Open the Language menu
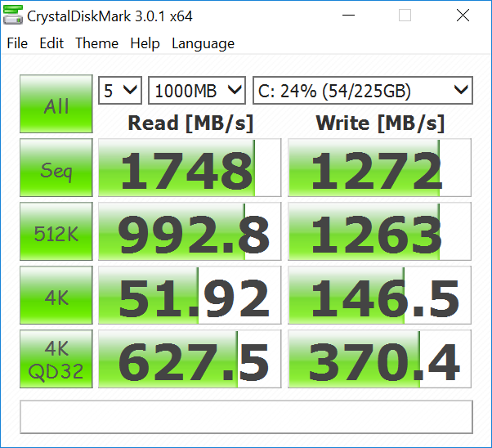Viewport: 492px width, 448px height. tap(203, 44)
